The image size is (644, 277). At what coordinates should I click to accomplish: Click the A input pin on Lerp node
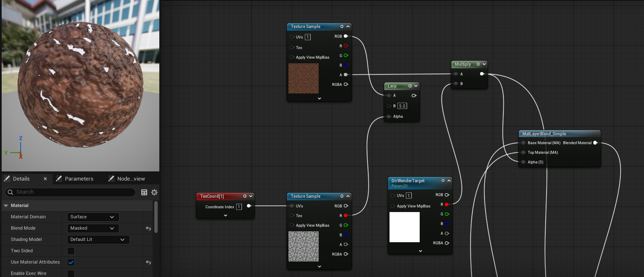389,96
